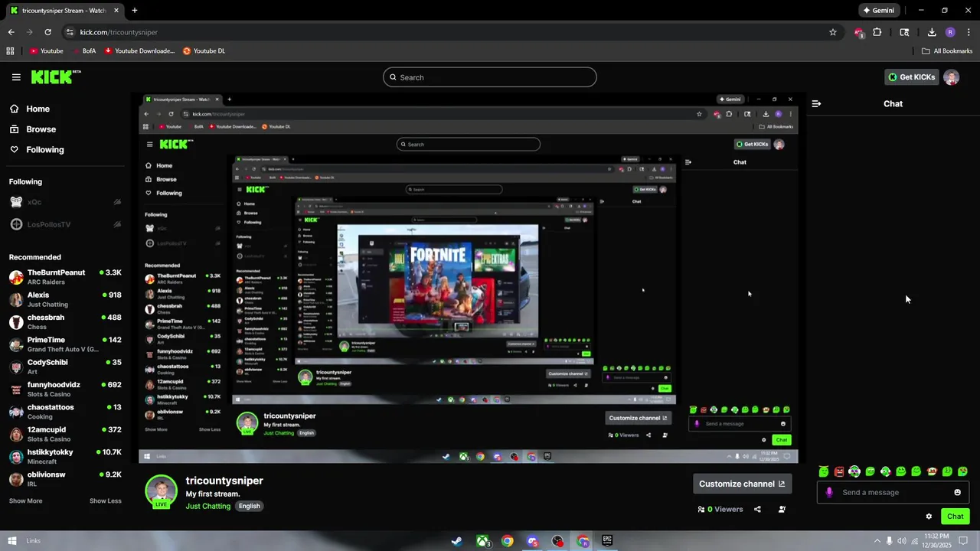Click the green Chat send button

(955, 517)
